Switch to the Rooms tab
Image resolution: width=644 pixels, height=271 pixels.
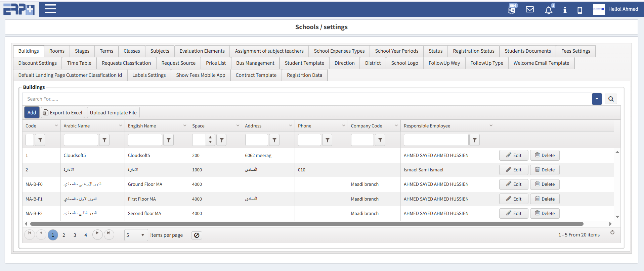click(57, 51)
